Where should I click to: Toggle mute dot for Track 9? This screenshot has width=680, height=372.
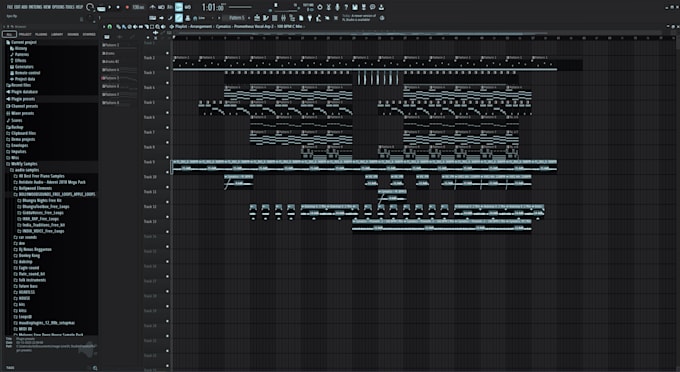(x=167, y=157)
